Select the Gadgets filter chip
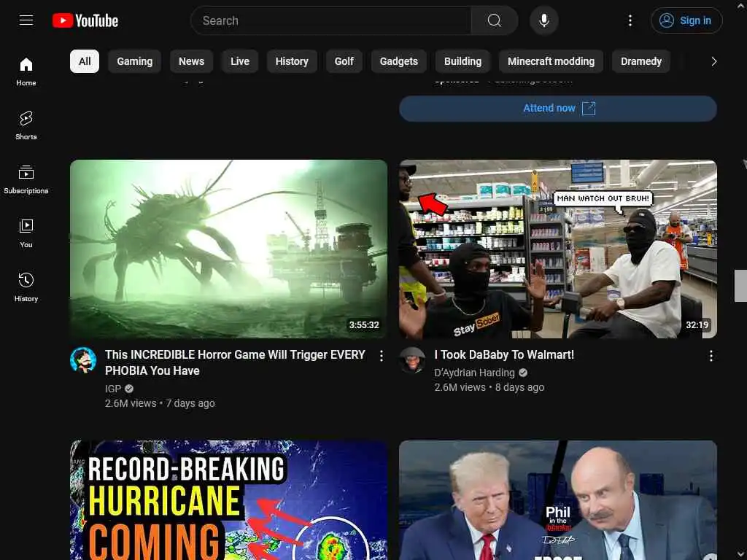 click(399, 61)
